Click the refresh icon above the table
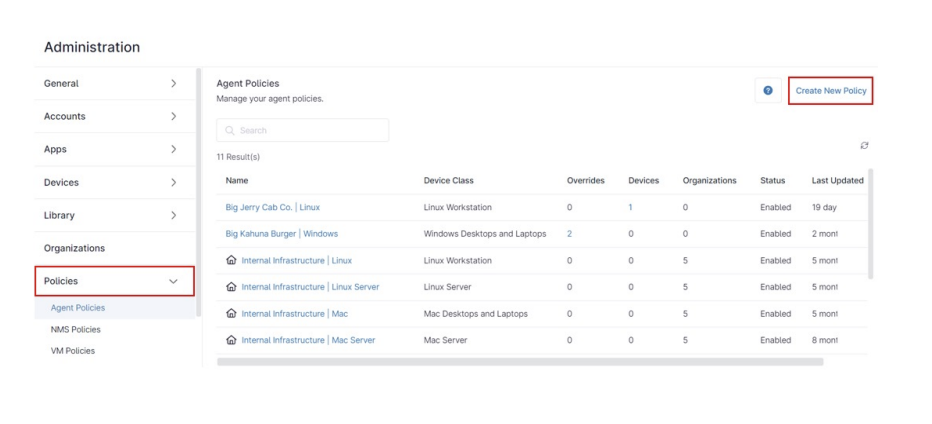Image resolution: width=932 pixels, height=424 pixels. point(864,146)
